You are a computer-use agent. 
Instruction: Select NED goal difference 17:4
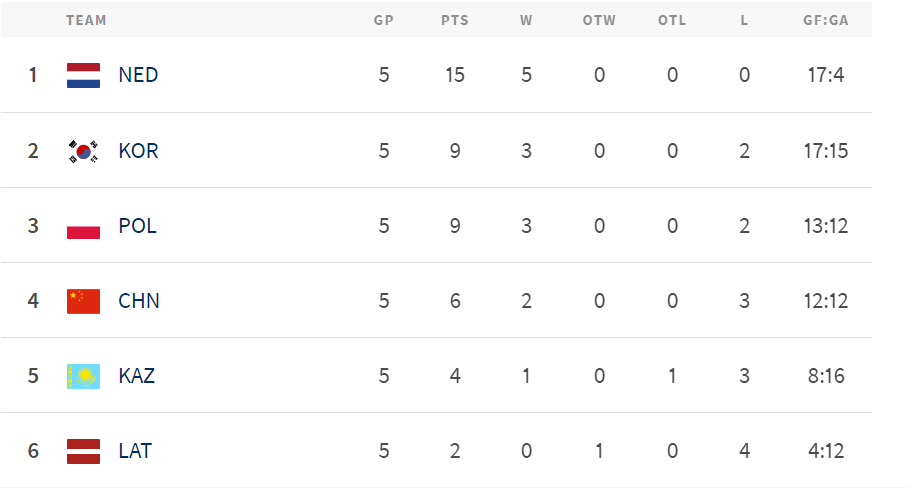826,75
